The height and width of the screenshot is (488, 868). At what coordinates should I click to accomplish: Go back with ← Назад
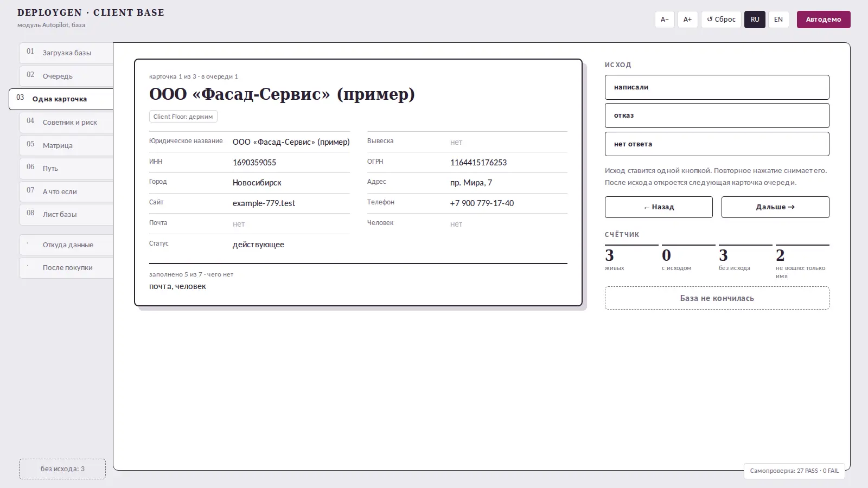click(x=659, y=207)
